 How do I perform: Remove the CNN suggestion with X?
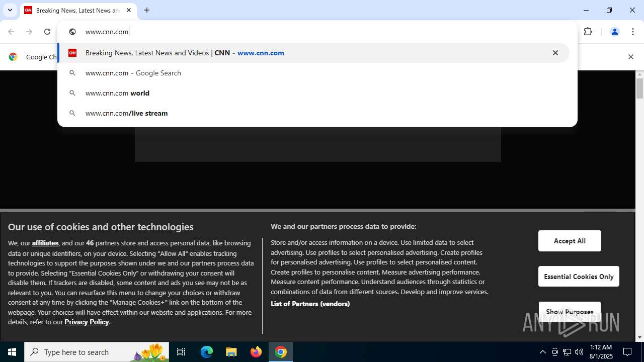(x=555, y=53)
